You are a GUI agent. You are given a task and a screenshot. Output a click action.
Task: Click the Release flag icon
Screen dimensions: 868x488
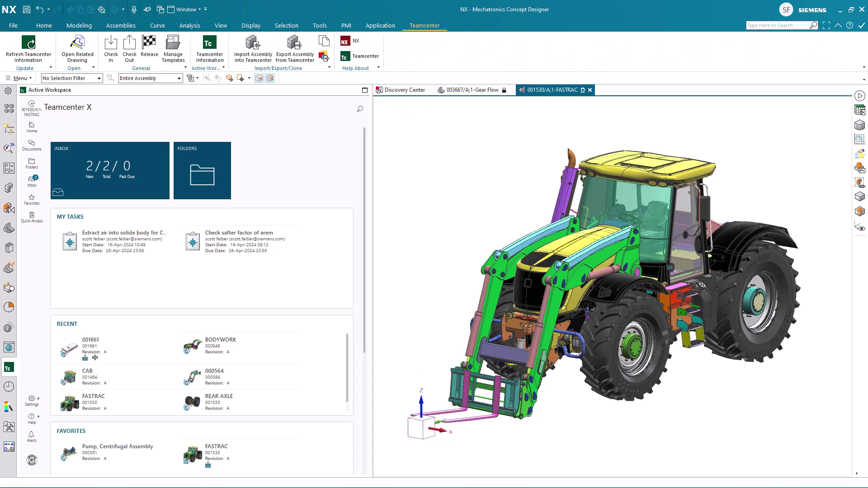click(x=149, y=43)
